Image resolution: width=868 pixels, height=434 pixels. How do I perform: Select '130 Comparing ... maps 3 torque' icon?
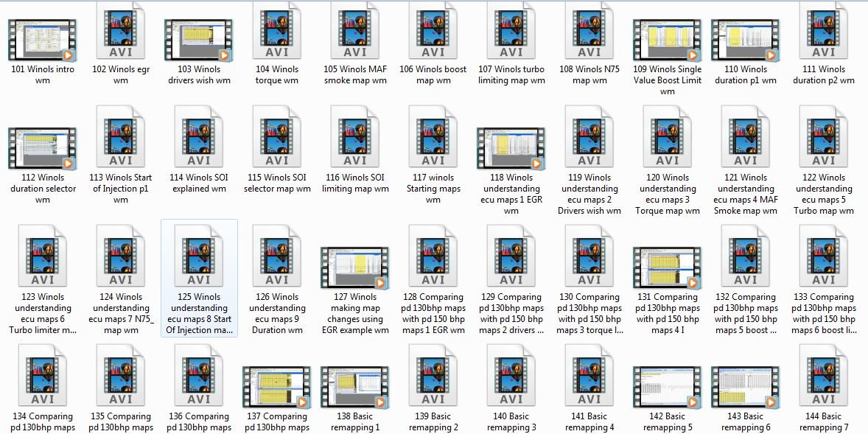pos(589,256)
